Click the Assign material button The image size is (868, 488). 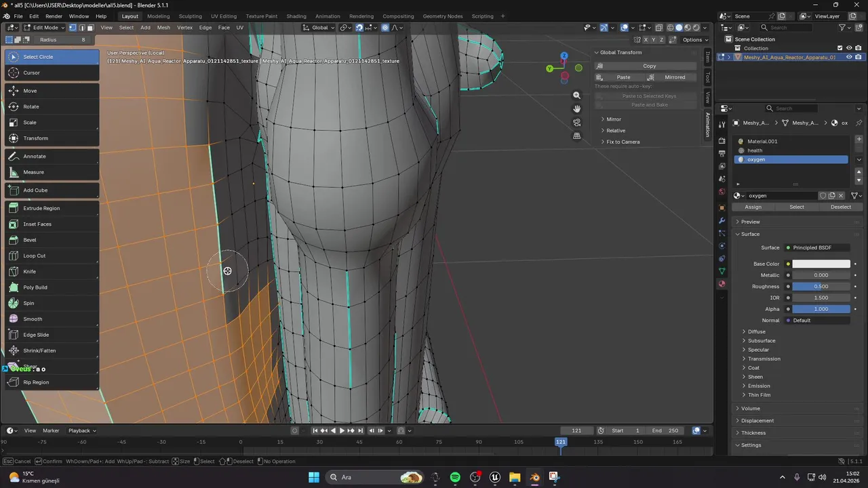coord(753,207)
